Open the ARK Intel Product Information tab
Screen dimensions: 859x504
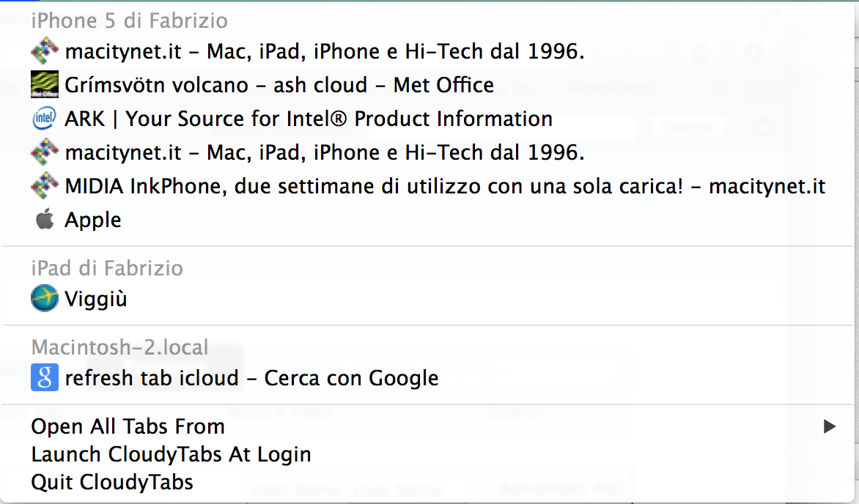(308, 118)
